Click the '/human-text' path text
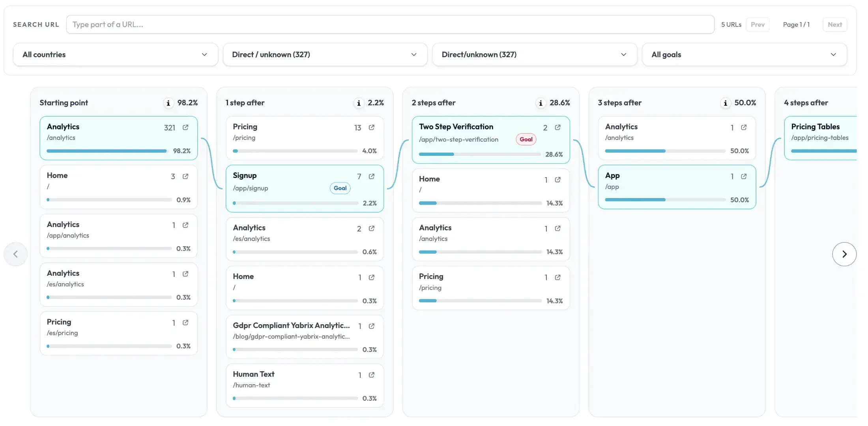Viewport: 868px width, 426px height. point(251,385)
